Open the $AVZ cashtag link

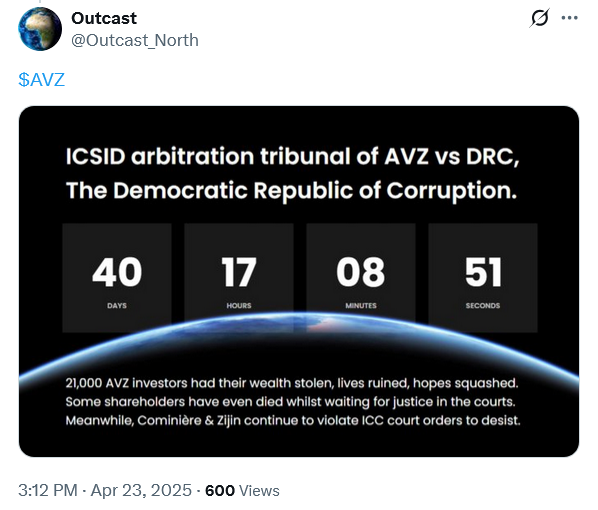pos(42,80)
